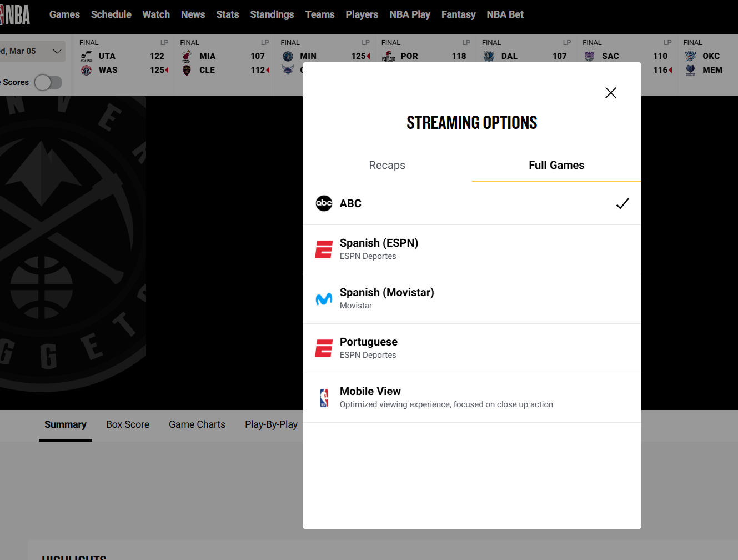Select the Spanish (Movistar) stream
738x560 pixels.
[x=472, y=299]
